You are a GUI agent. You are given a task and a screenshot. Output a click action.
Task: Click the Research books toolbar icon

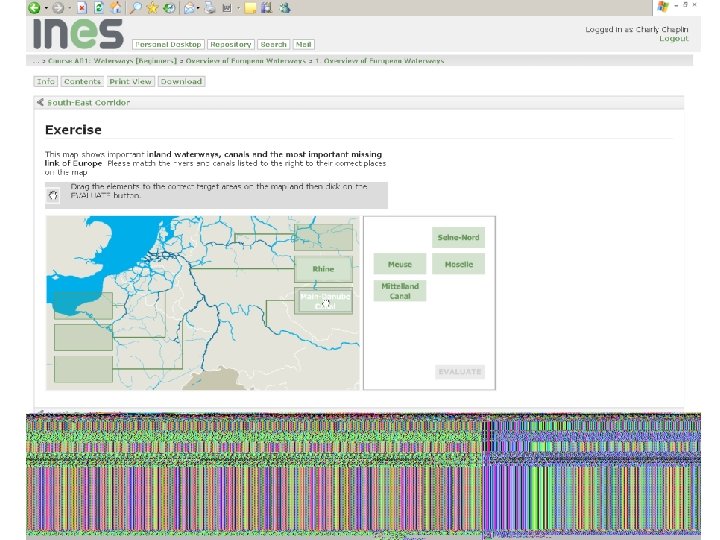(x=267, y=7)
